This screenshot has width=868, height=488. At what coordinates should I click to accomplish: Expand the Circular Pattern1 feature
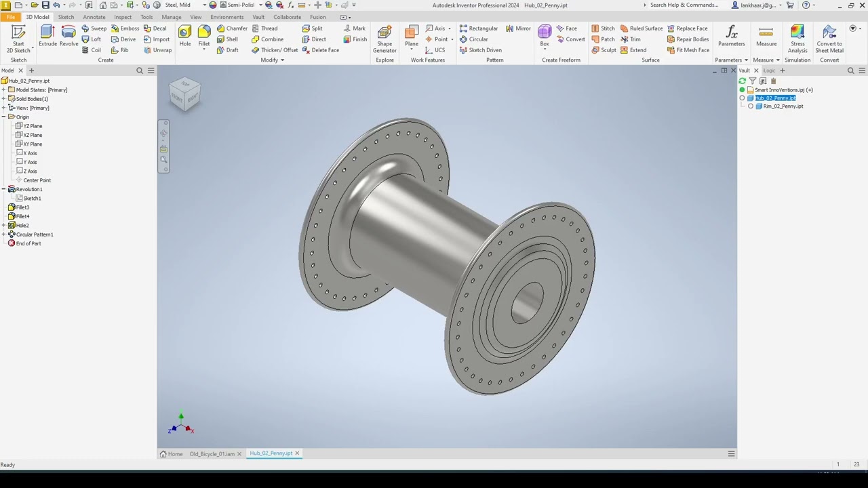coord(3,235)
